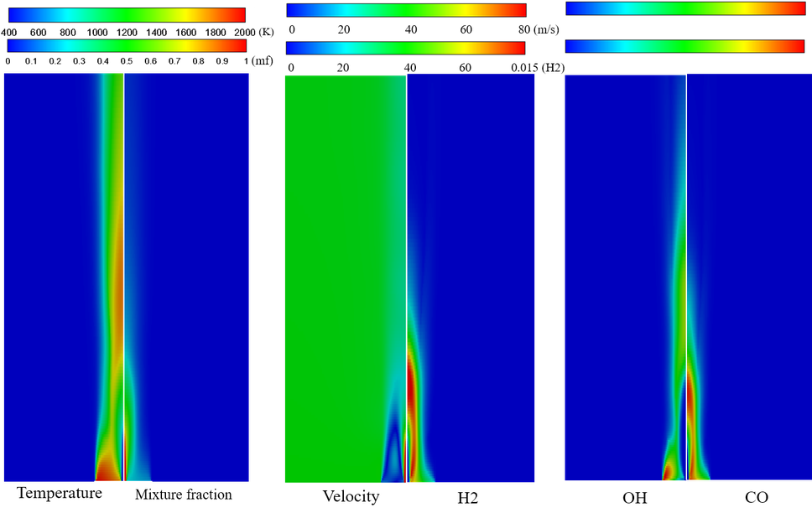The width and height of the screenshot is (812, 518).
Task: Click the 1600 tick on temperature scale
Action: tap(186, 32)
